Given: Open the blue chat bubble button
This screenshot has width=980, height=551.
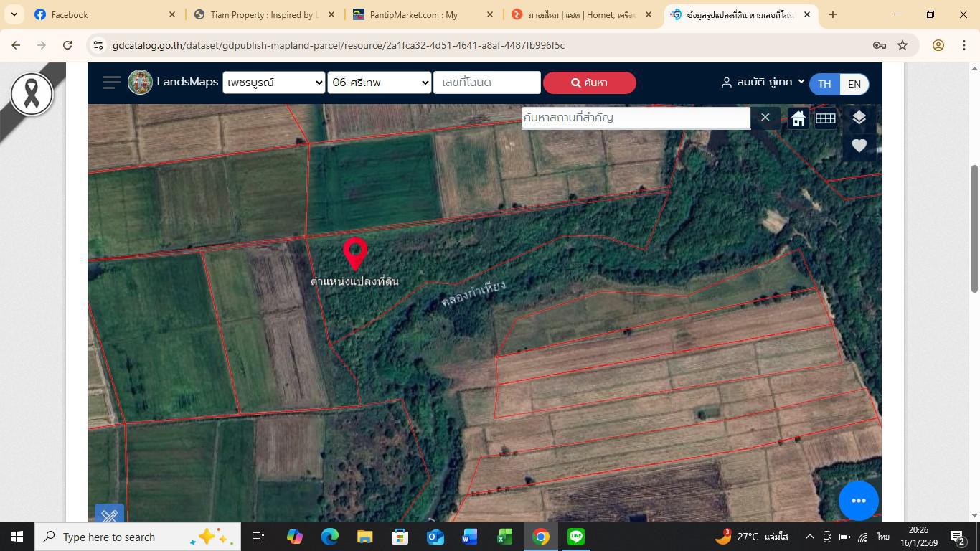Looking at the screenshot, I should [858, 501].
